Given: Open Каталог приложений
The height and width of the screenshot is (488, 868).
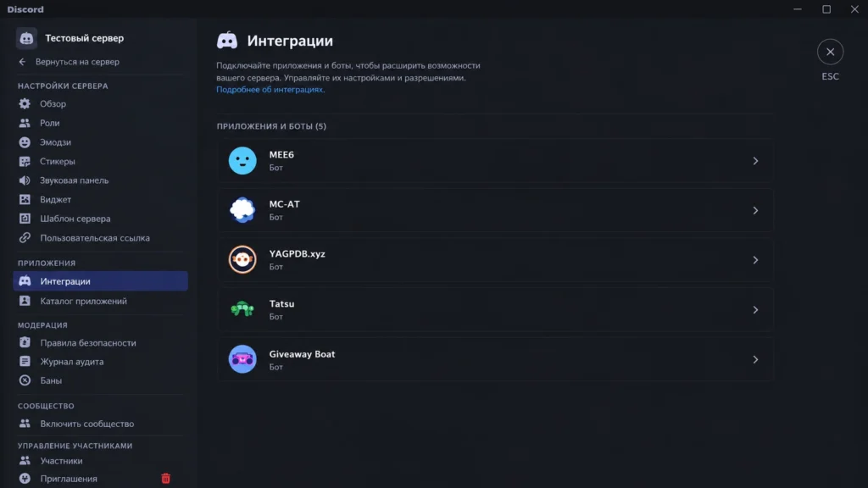Looking at the screenshot, I should tap(100, 301).
